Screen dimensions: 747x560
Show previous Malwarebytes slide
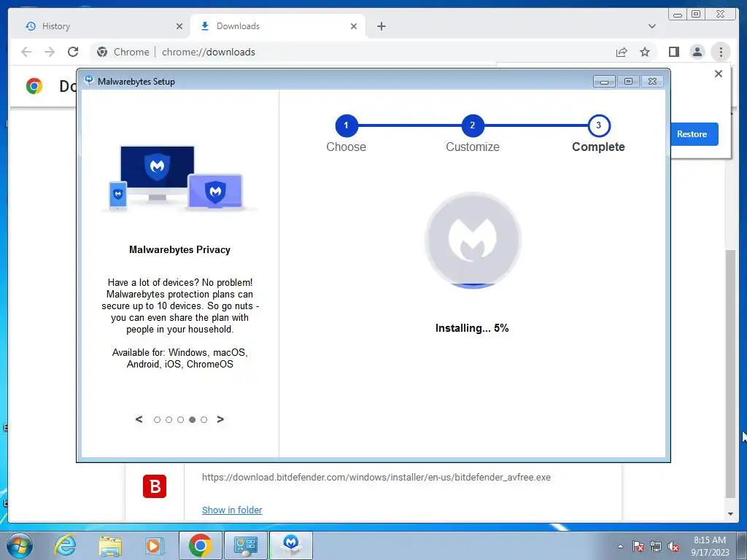(x=139, y=419)
